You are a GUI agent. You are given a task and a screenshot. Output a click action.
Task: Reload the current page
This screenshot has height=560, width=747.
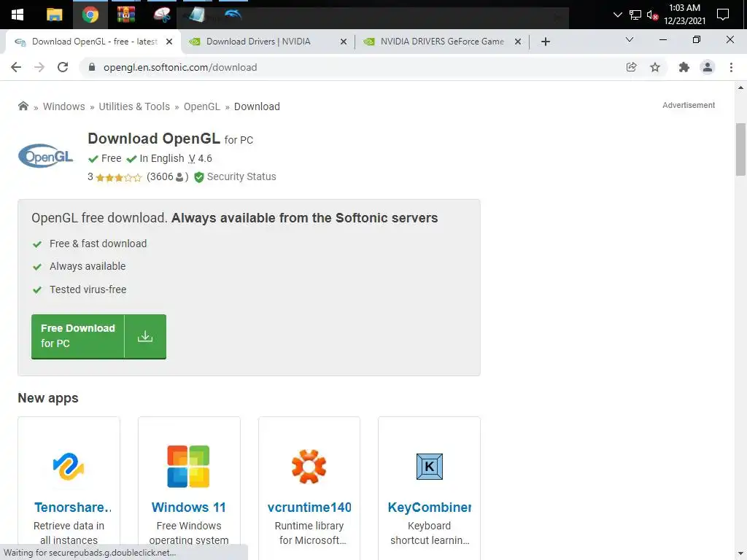[63, 67]
